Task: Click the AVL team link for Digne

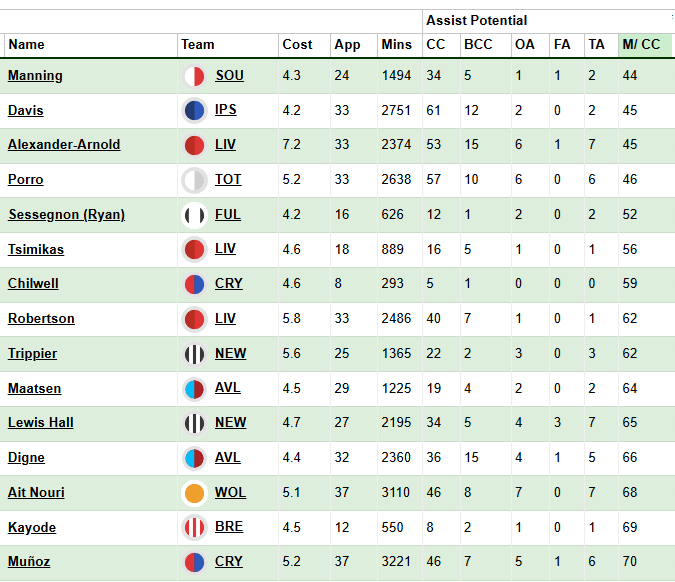Action: [228, 458]
